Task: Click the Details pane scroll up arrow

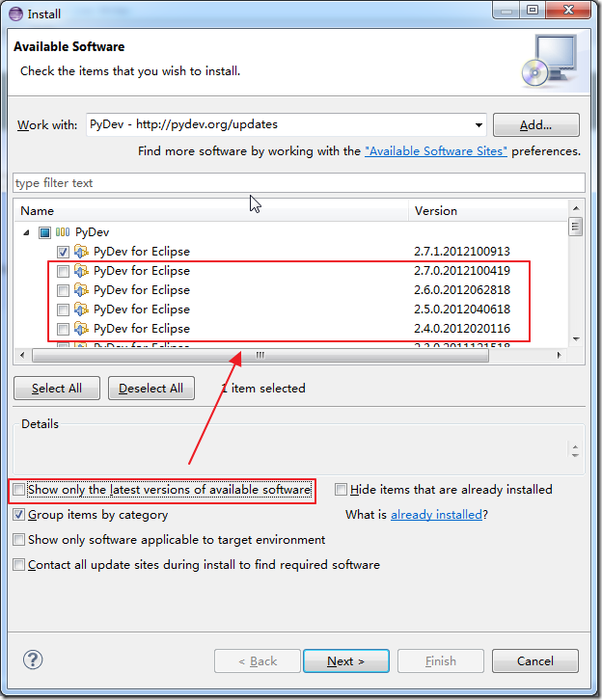Action: 575,446
